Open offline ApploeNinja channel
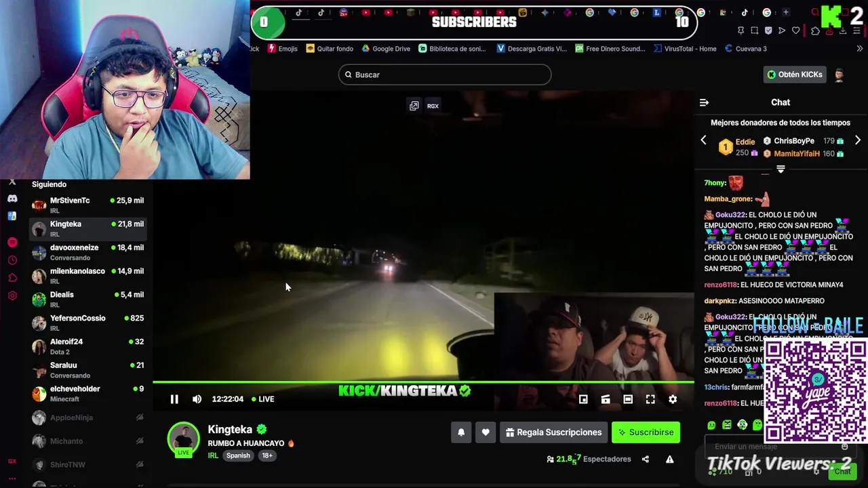The width and height of the screenshot is (868, 488). click(88, 418)
